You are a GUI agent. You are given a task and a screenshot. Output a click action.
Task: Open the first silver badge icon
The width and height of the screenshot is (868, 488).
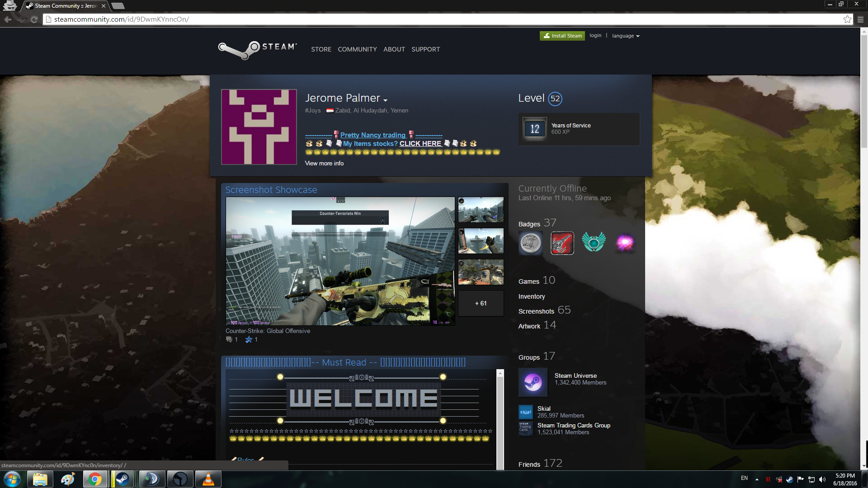coord(530,243)
